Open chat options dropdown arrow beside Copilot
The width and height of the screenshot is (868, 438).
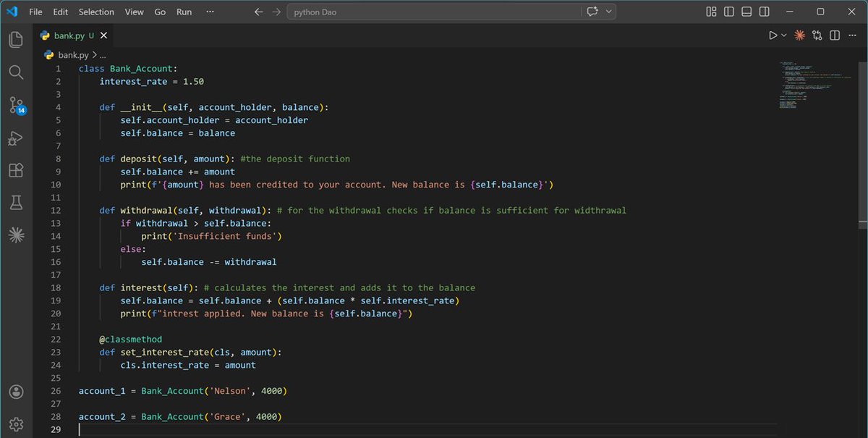(609, 12)
